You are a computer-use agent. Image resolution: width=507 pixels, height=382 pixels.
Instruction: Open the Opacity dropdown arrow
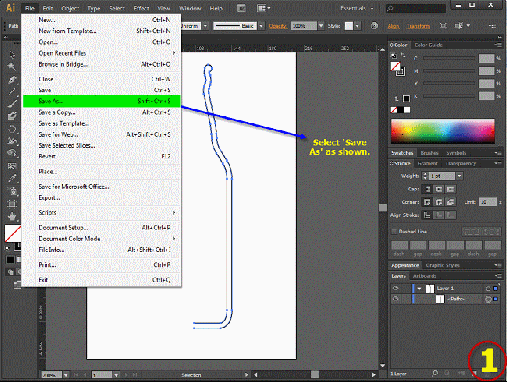(321, 26)
